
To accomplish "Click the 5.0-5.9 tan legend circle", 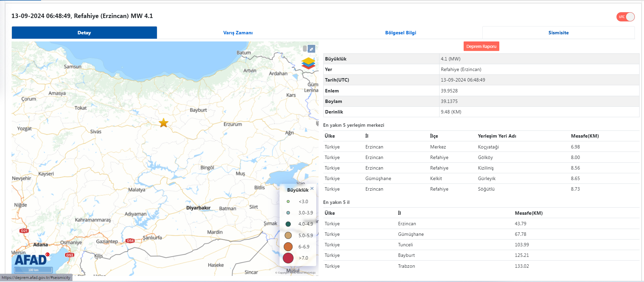I will pyautogui.click(x=288, y=235).
